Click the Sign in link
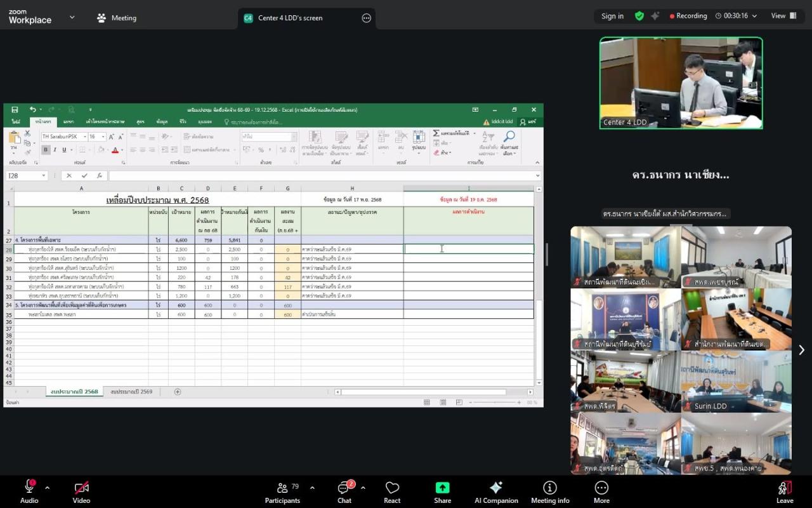 pyautogui.click(x=612, y=16)
